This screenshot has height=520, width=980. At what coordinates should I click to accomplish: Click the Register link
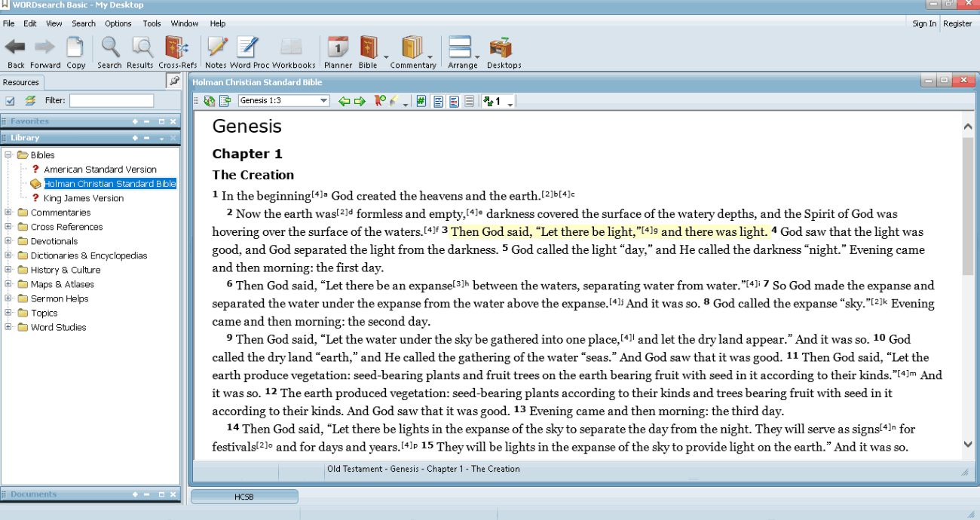coord(957,23)
